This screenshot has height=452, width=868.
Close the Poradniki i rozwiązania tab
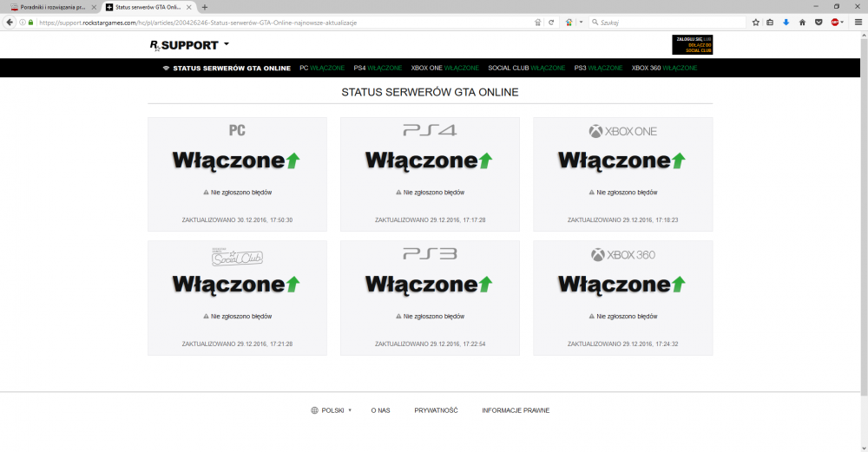[x=94, y=7]
